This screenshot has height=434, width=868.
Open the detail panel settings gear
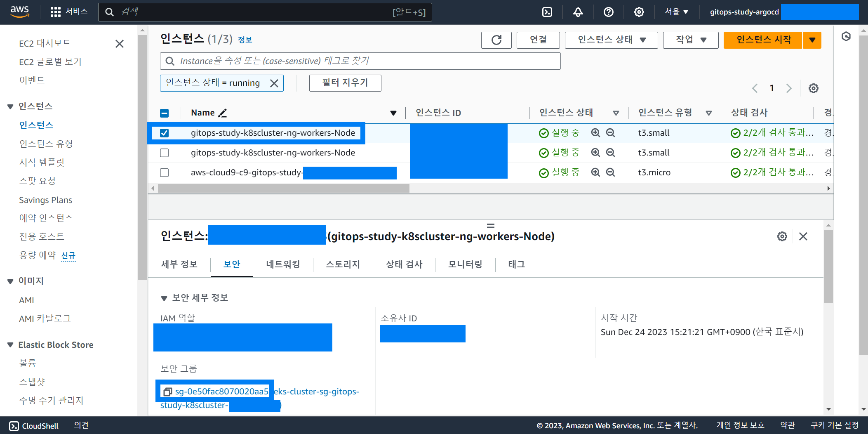[782, 236]
